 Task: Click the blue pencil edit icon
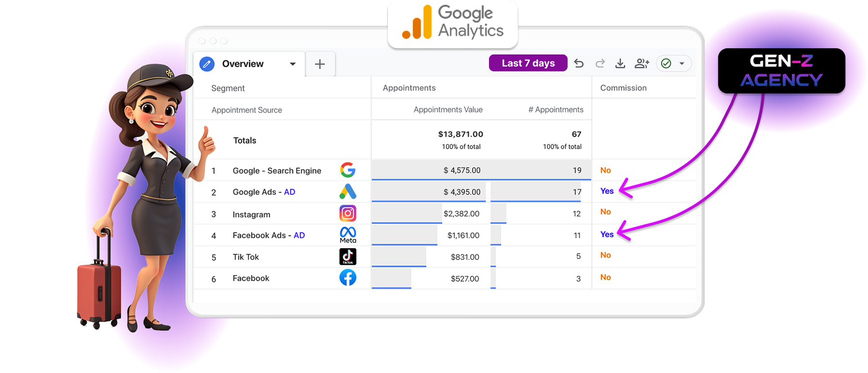(x=207, y=64)
